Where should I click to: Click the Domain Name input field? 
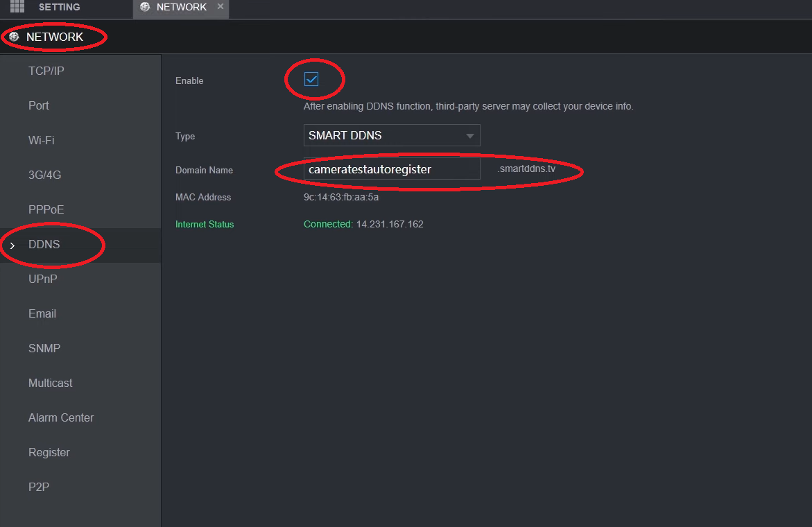click(391, 169)
